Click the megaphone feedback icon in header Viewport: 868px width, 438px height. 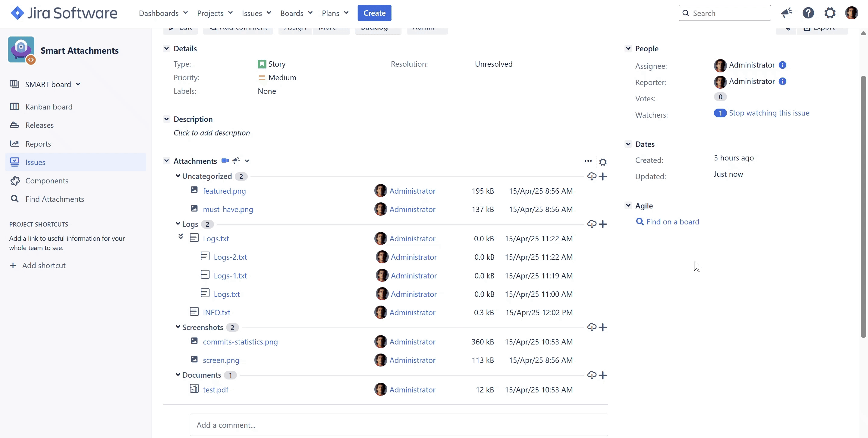[786, 13]
